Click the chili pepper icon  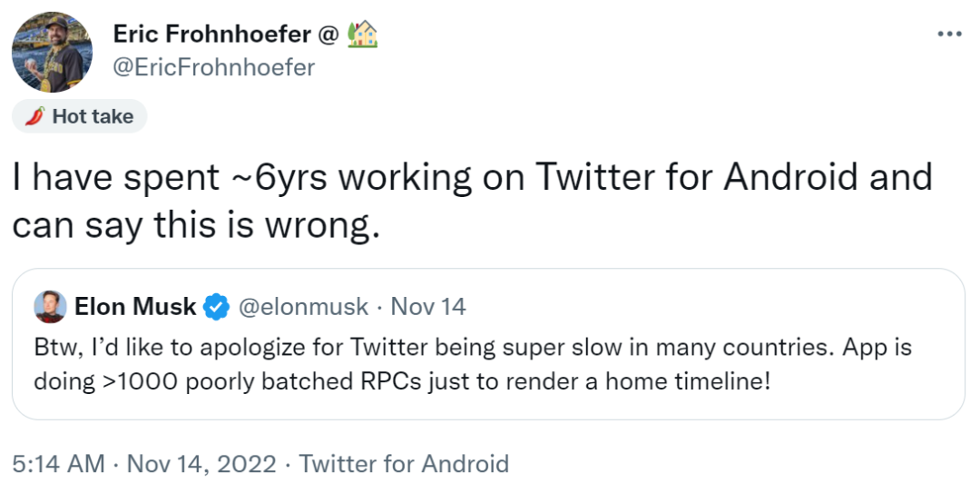pyautogui.click(x=34, y=116)
